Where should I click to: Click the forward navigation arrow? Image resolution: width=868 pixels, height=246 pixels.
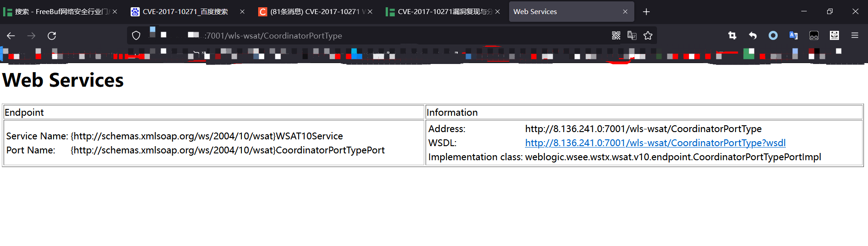[x=31, y=35]
